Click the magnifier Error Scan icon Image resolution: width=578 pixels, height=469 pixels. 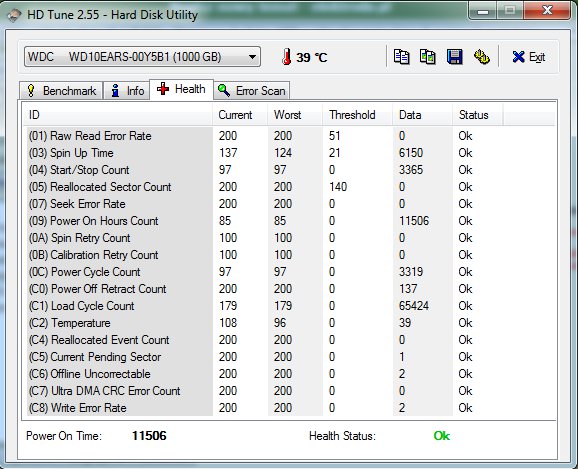(224, 90)
